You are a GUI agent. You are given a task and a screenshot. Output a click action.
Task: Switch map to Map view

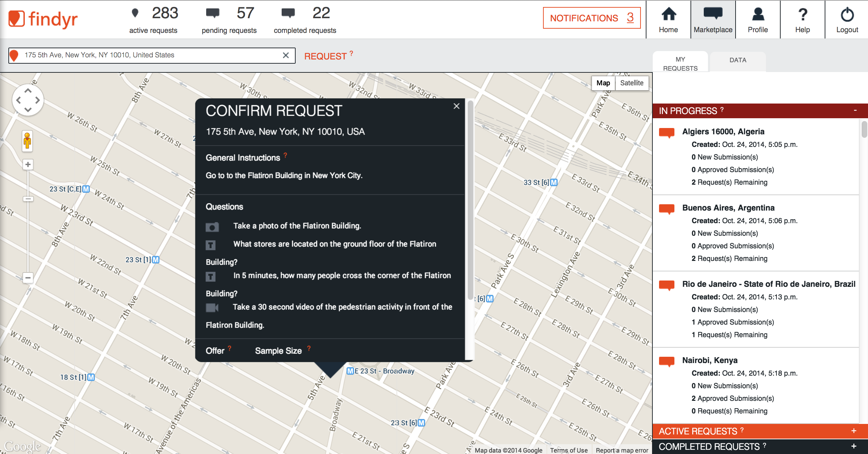[x=603, y=83]
